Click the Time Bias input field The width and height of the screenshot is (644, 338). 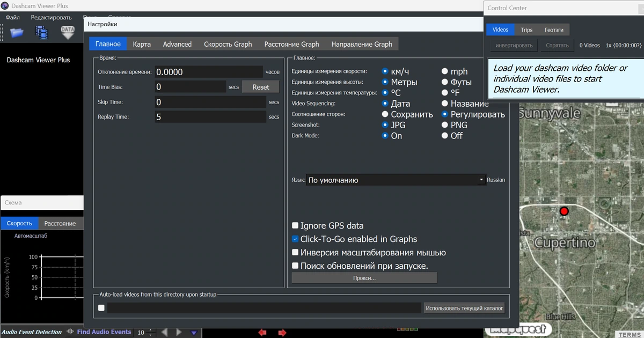tap(191, 87)
